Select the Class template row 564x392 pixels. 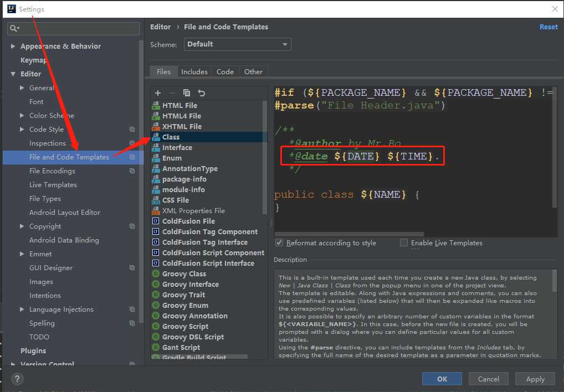click(x=209, y=137)
